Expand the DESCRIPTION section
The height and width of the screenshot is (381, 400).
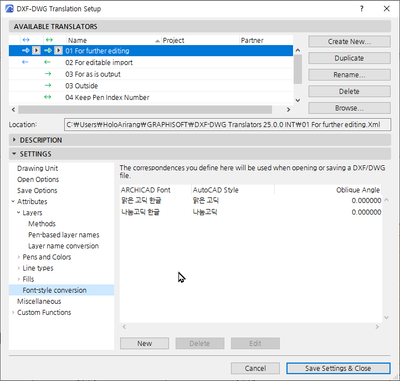click(14, 140)
